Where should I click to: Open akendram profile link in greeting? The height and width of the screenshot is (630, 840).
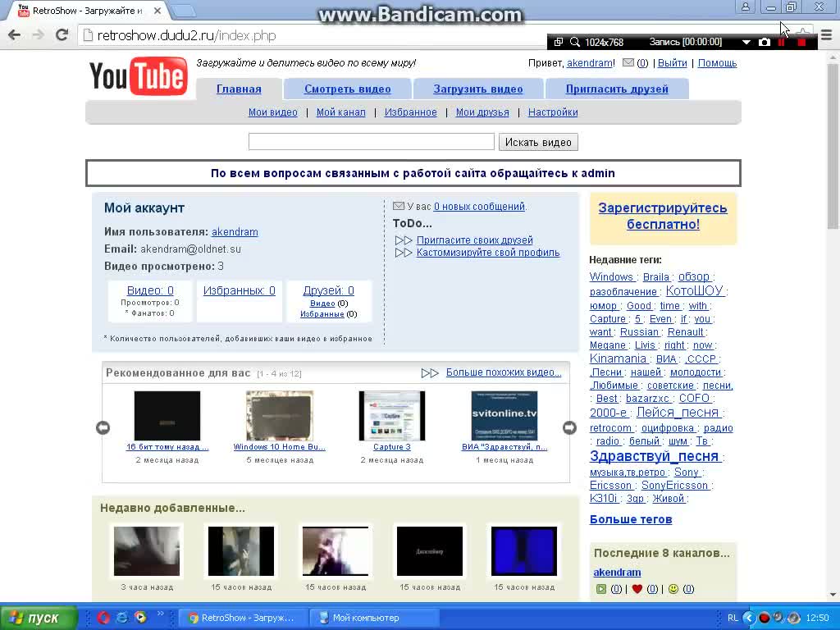coord(590,62)
